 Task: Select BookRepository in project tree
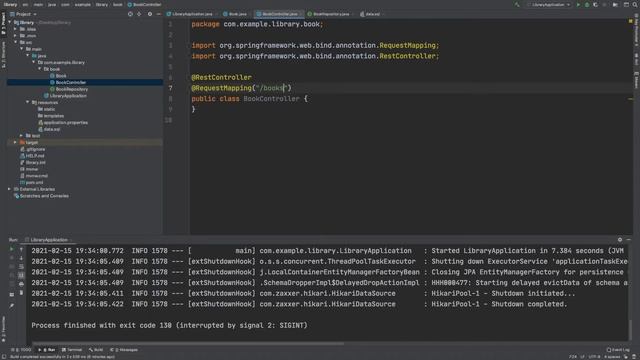click(72, 89)
